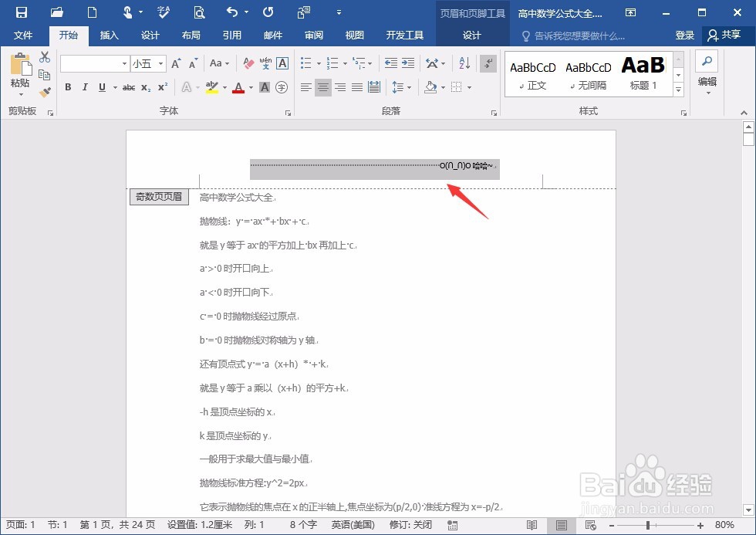Image resolution: width=756 pixels, height=535 pixels.
Task: Apply enclosed character icon
Action: (282, 87)
